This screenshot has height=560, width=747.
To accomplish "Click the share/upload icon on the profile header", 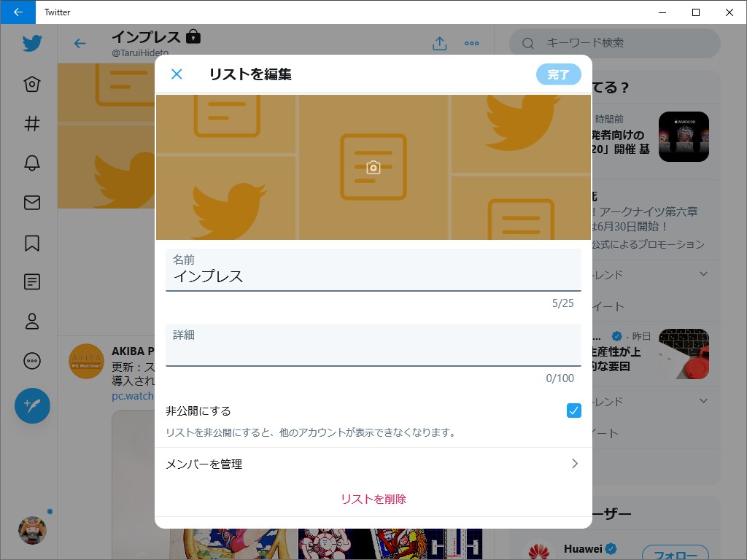I will 439,44.
